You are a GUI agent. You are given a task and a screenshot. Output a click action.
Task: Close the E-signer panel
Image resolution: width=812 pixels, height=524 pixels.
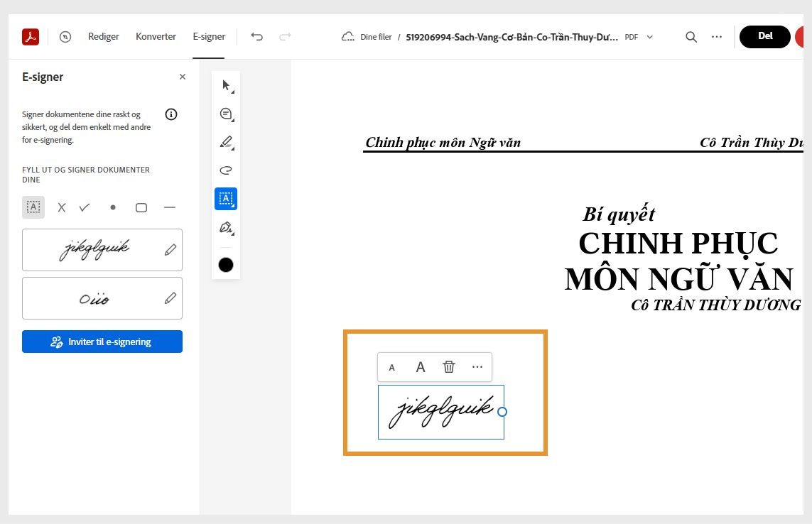coord(183,77)
